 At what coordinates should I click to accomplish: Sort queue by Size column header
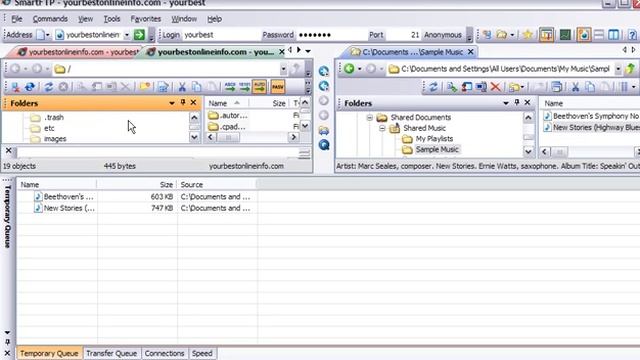point(137,184)
